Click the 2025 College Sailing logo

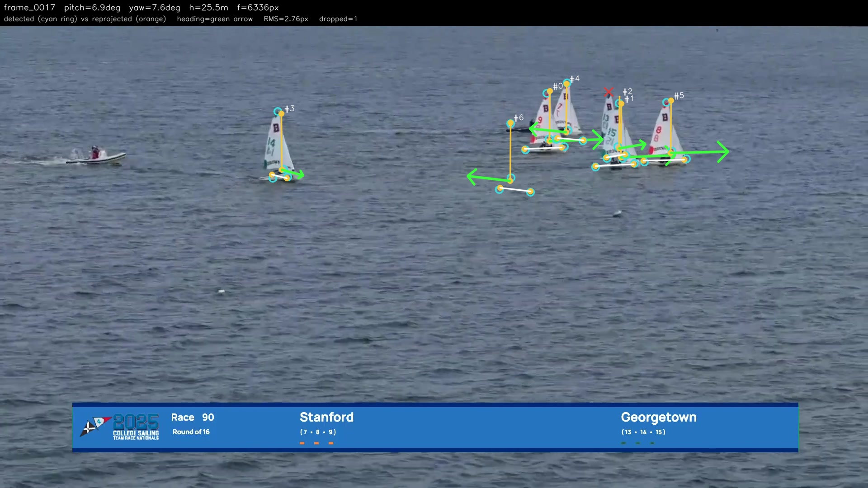pyautogui.click(x=119, y=426)
